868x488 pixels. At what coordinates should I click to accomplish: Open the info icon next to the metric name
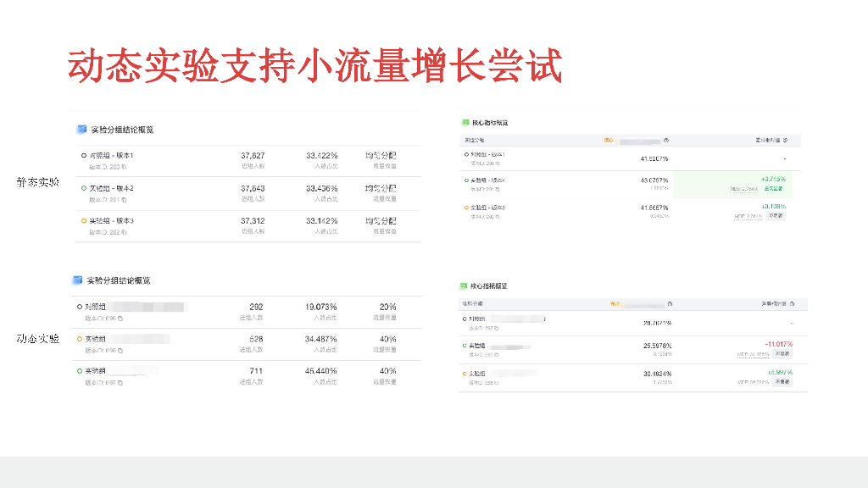tap(667, 141)
